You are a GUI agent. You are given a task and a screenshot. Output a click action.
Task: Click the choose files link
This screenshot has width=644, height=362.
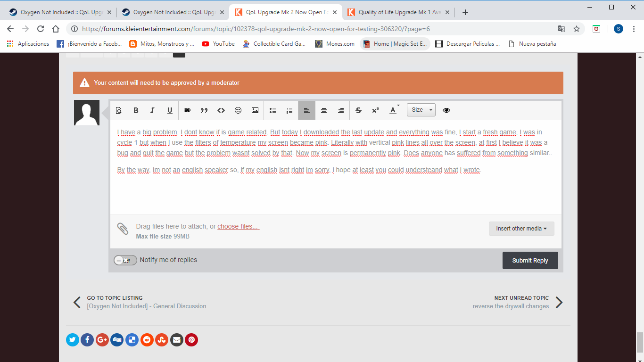238,227
